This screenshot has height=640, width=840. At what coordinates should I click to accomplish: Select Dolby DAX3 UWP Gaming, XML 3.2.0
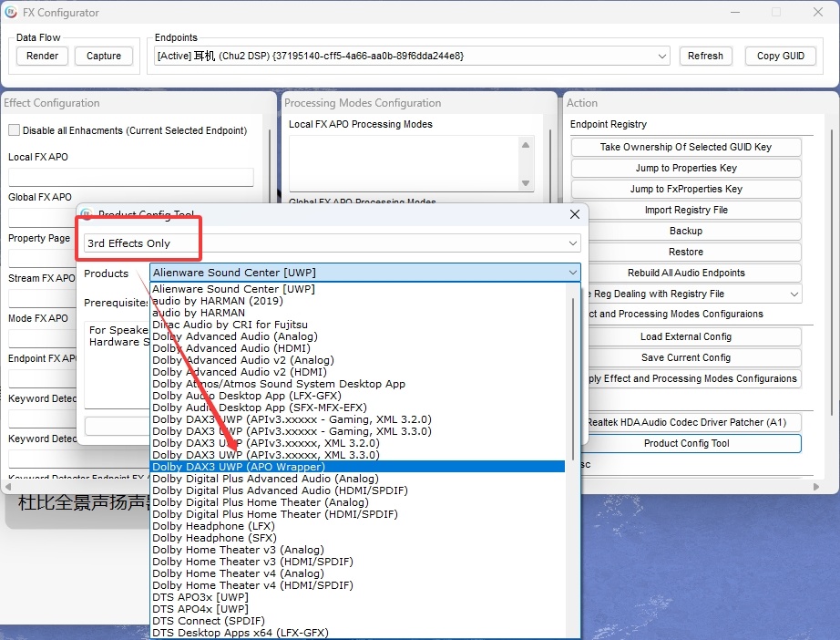pyautogui.click(x=358, y=419)
